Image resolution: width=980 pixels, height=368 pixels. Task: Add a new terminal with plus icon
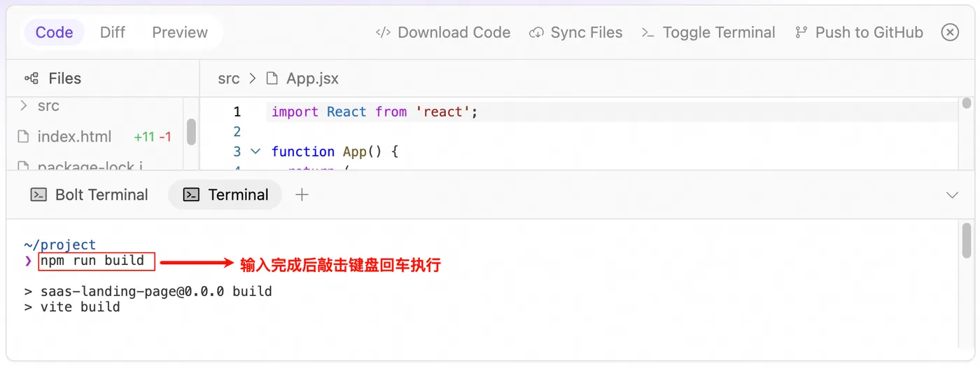point(302,195)
